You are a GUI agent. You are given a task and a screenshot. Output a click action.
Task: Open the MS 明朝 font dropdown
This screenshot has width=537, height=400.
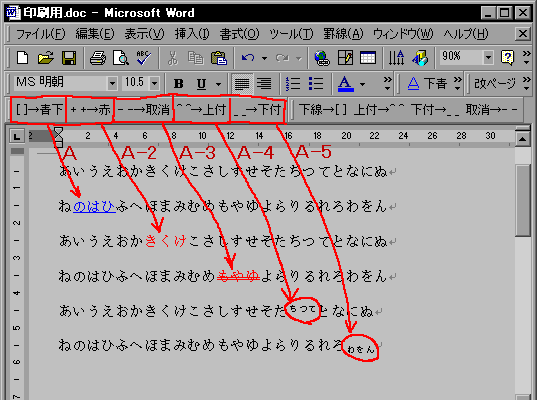tap(112, 83)
